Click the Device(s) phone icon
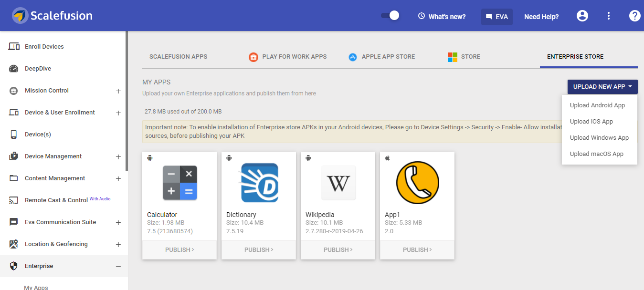 click(x=14, y=134)
